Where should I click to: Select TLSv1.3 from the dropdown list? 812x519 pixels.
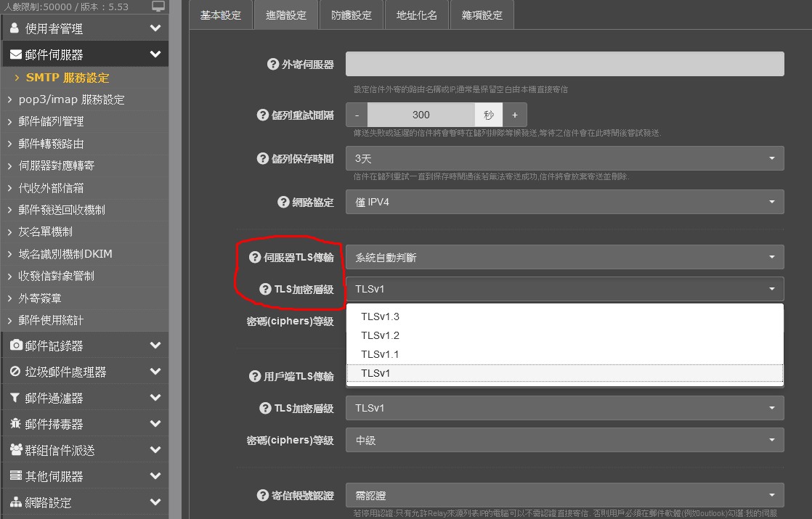380,316
